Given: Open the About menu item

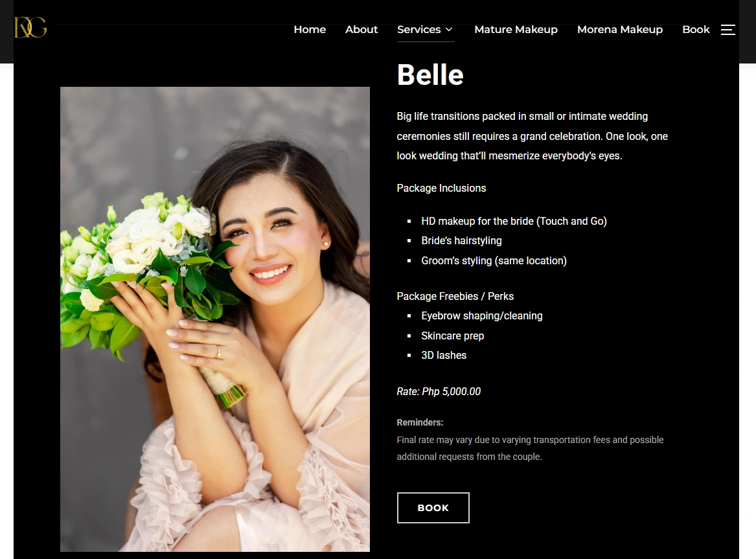Looking at the screenshot, I should point(361,29).
